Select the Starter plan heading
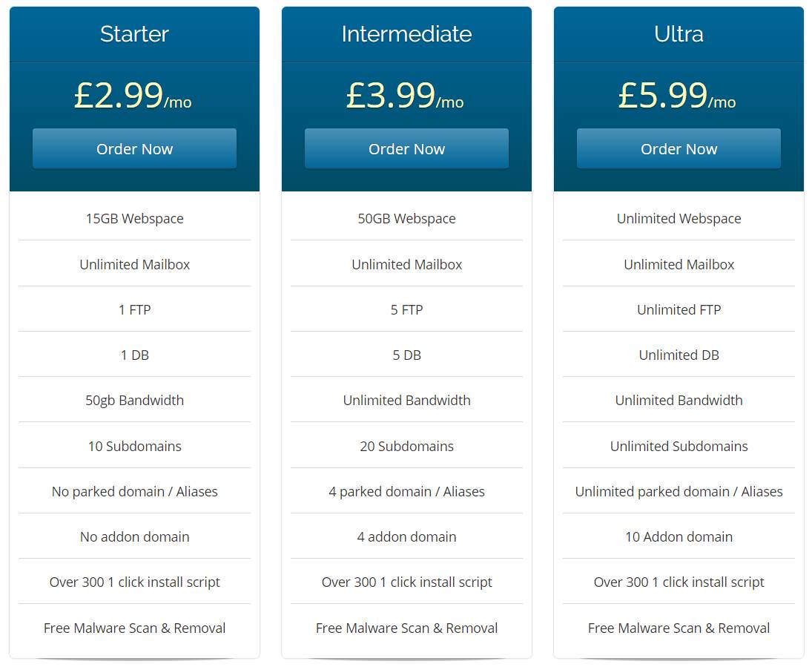This screenshot has height=667, width=812. (135, 34)
